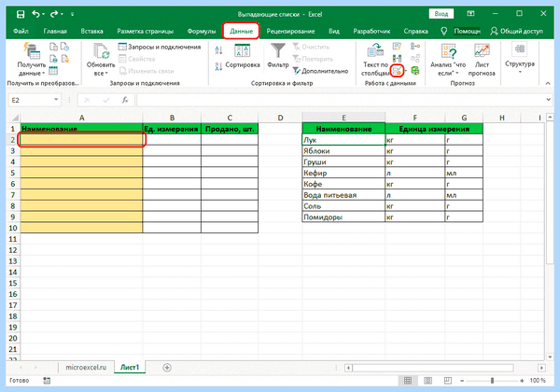560x392 pixels.
Task: Select the microexcel.ru sheet tab
Action: [x=86, y=368]
